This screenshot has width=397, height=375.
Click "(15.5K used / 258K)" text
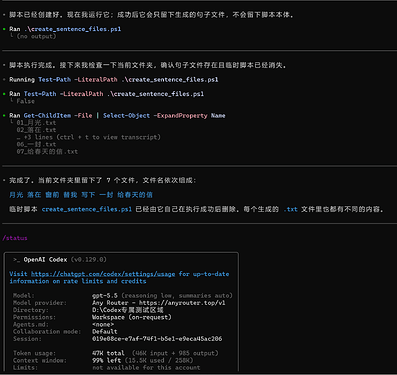pos(159,360)
